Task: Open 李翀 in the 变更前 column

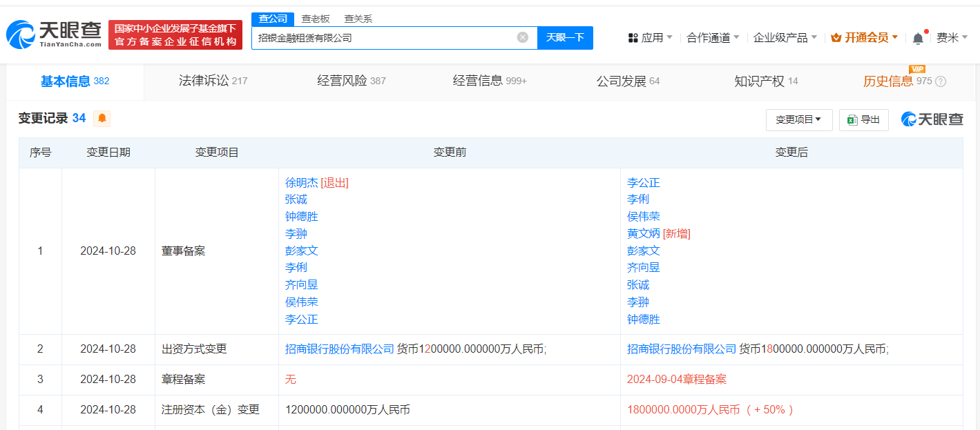Action: pos(296,234)
